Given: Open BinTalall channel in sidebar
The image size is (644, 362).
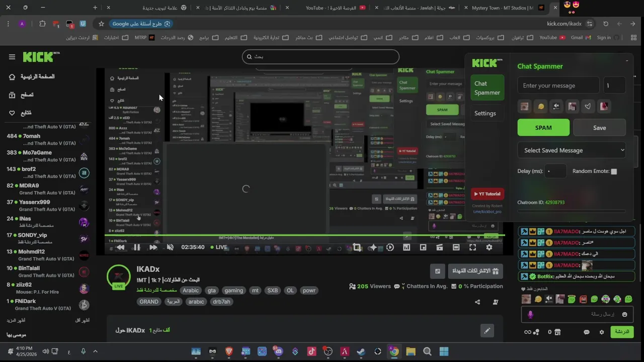Looking at the screenshot, I should pos(48,271).
